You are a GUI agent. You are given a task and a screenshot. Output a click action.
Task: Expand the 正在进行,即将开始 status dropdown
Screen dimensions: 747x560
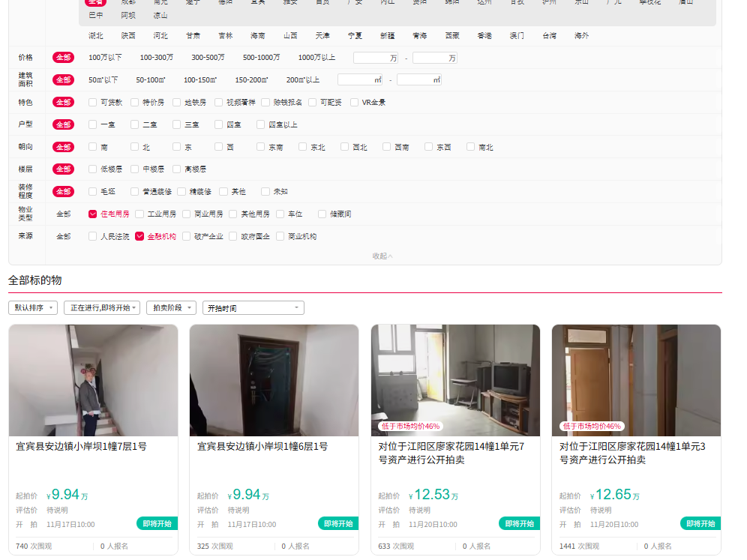[102, 307]
